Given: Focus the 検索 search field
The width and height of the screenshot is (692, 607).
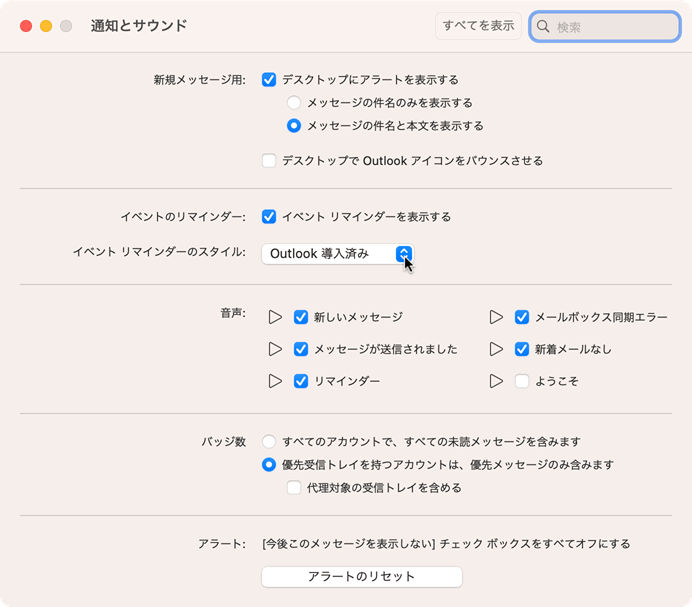Looking at the screenshot, I should coord(612,27).
